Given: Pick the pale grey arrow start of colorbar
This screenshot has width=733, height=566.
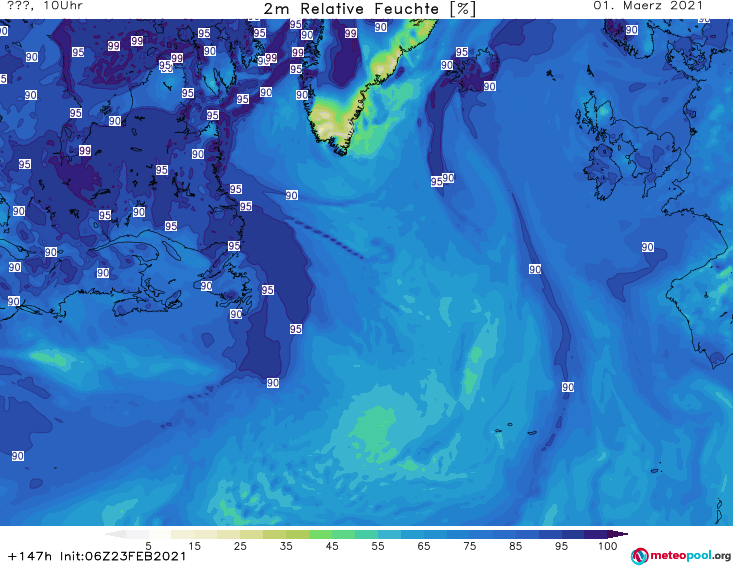Looking at the screenshot, I should point(115,534).
